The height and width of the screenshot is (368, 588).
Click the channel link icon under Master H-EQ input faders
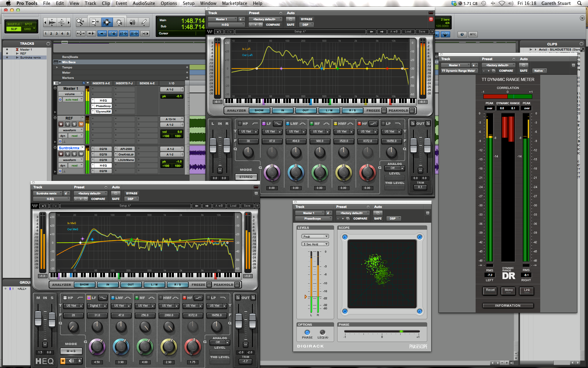click(x=220, y=170)
